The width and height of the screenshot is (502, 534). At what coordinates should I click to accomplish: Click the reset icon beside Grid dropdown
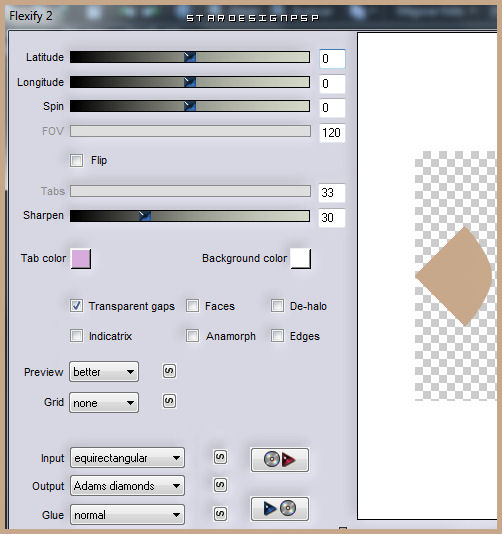click(x=169, y=401)
